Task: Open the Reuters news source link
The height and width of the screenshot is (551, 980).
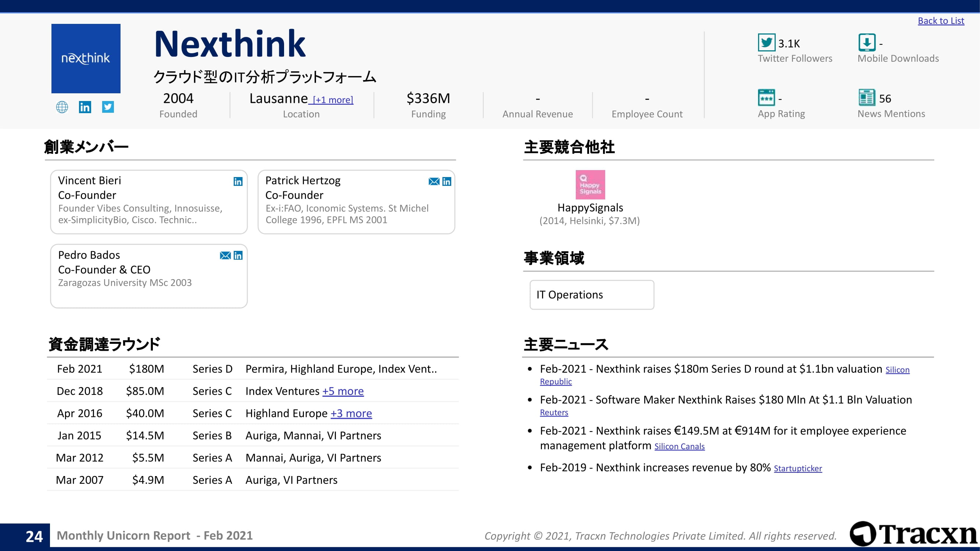Action: point(553,413)
